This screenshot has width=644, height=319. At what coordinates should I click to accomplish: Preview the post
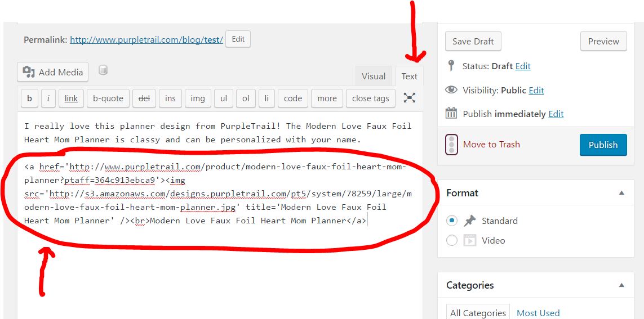point(603,41)
